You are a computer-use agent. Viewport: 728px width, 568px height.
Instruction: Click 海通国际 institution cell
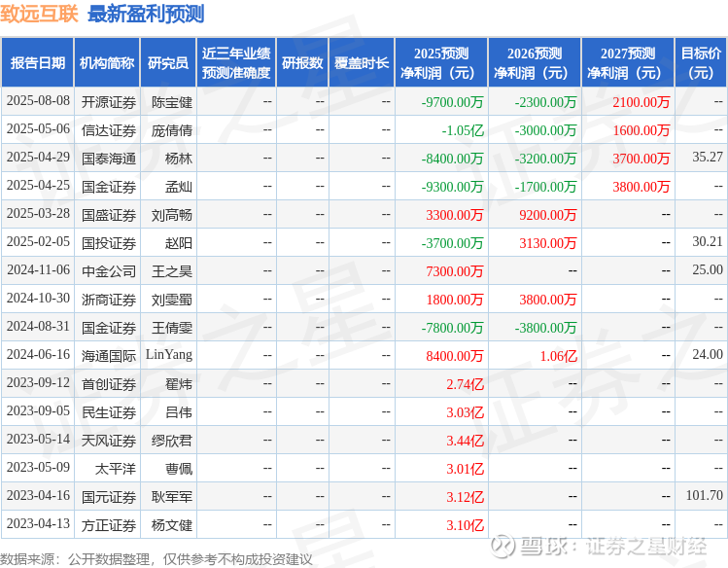point(109,356)
